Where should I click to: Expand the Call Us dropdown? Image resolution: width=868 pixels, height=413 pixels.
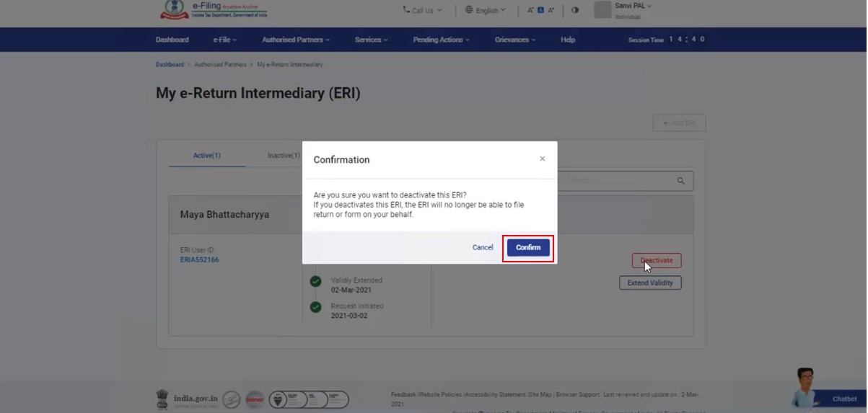click(422, 10)
